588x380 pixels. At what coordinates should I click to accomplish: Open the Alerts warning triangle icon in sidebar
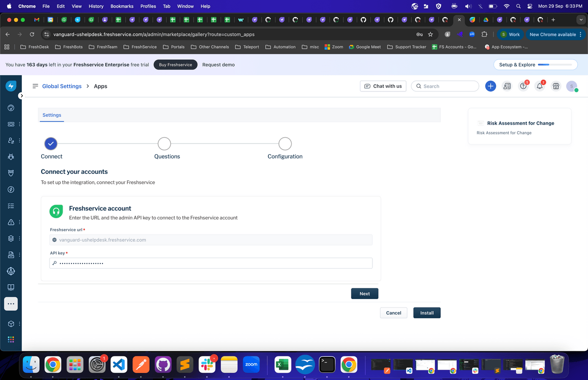[11, 222]
